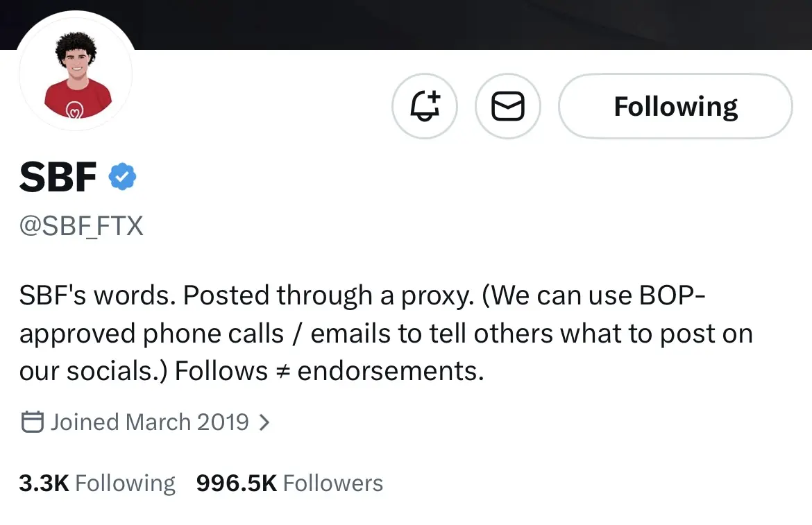812x525 pixels.
Task: Select the @SBF_FTX handle text
Action: coord(81,226)
